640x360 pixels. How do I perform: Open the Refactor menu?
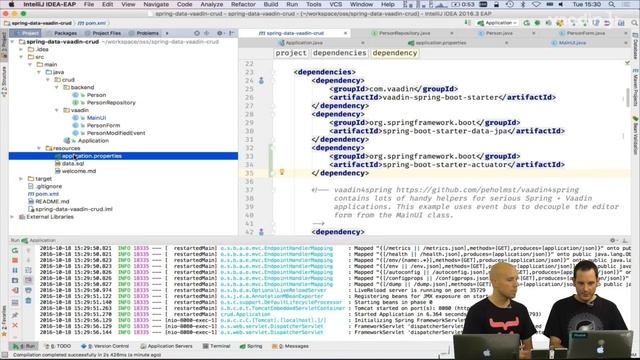point(243,4)
